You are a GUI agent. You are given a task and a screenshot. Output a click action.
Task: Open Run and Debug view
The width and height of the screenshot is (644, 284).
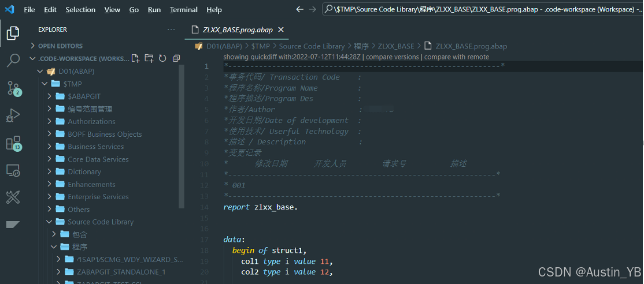(x=13, y=115)
